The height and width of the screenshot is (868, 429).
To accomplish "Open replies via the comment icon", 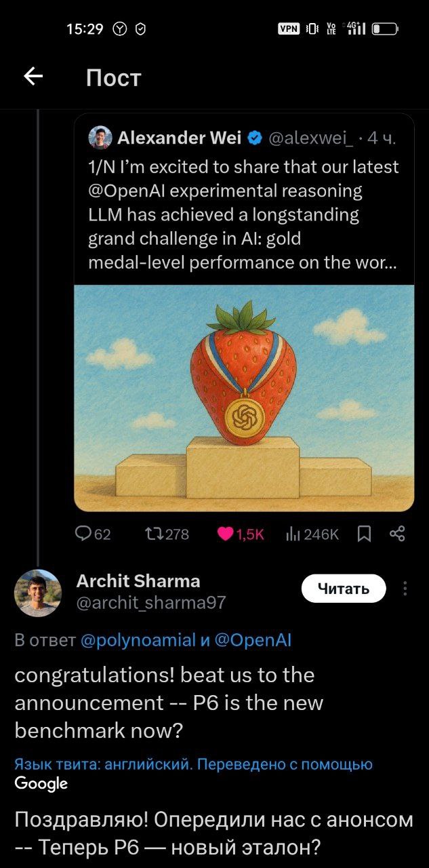I will pyautogui.click(x=83, y=534).
